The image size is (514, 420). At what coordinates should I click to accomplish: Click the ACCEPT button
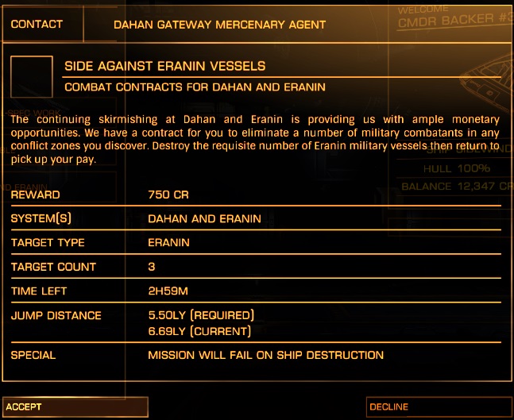(75, 407)
